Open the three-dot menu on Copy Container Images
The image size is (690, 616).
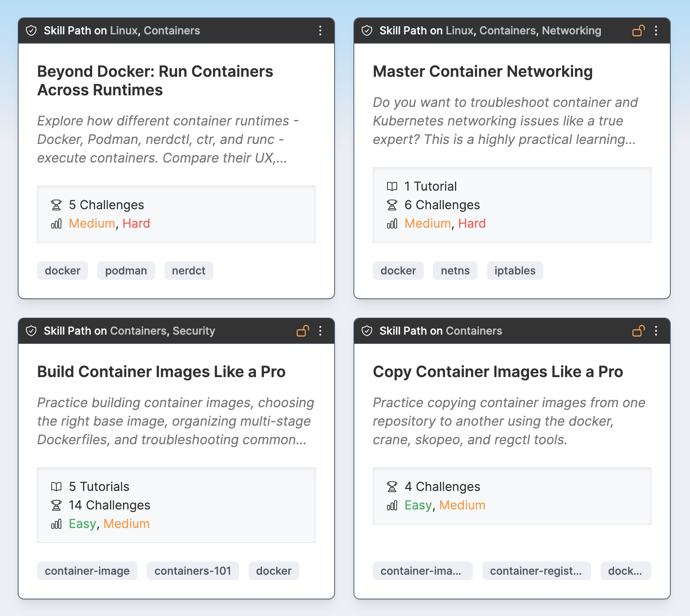[x=656, y=331]
